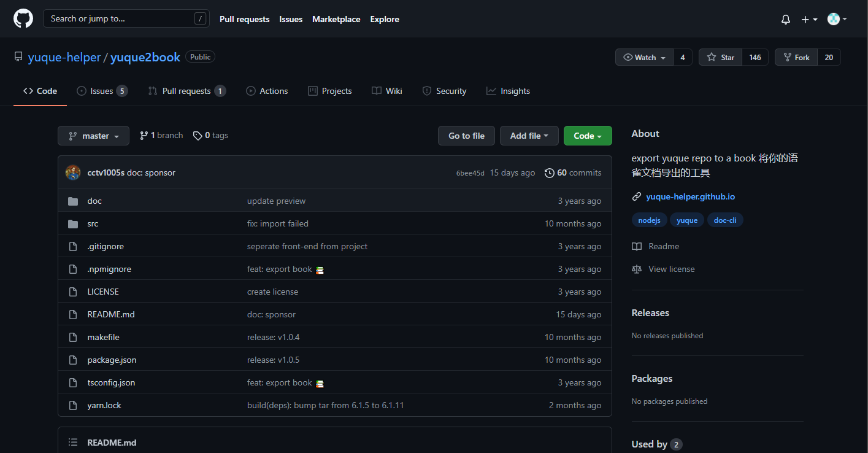This screenshot has height=453, width=868.
Task: Open the 'build(deps): bump tar' commit message
Action: point(325,405)
